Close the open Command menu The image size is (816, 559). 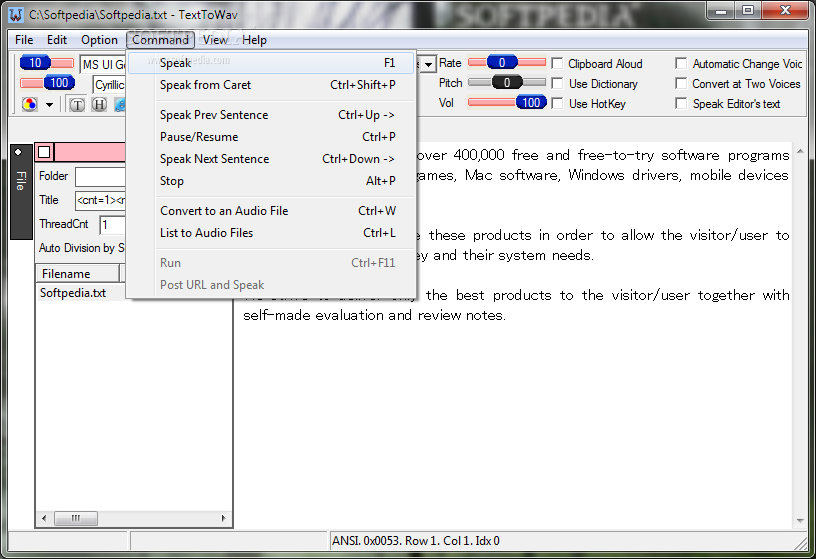click(x=160, y=40)
